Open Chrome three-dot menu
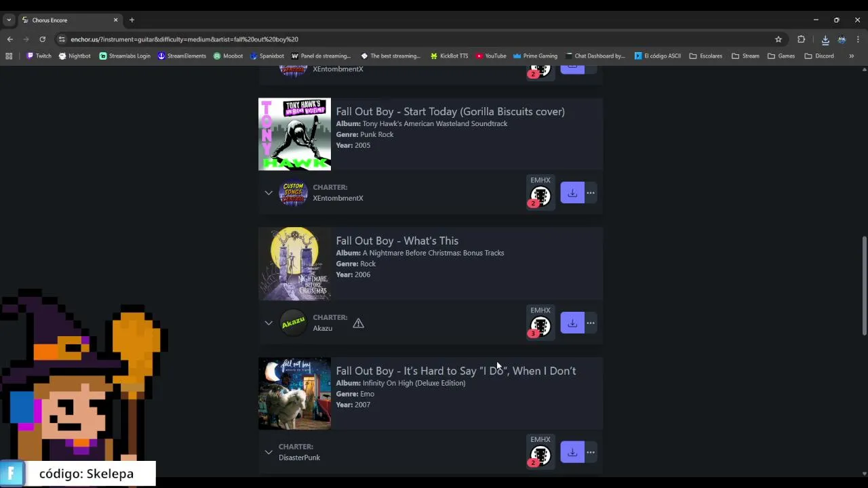Image resolution: width=868 pixels, height=488 pixels. pos(858,39)
